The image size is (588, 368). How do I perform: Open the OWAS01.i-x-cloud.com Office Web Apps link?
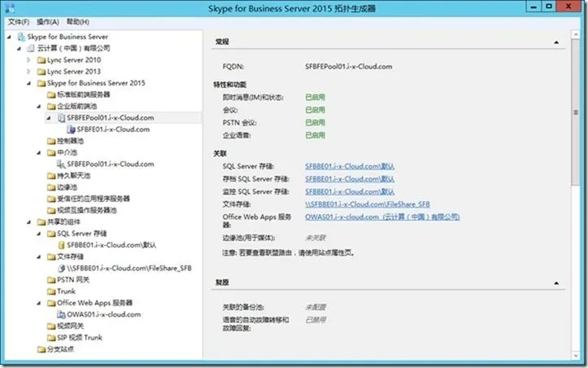382,217
